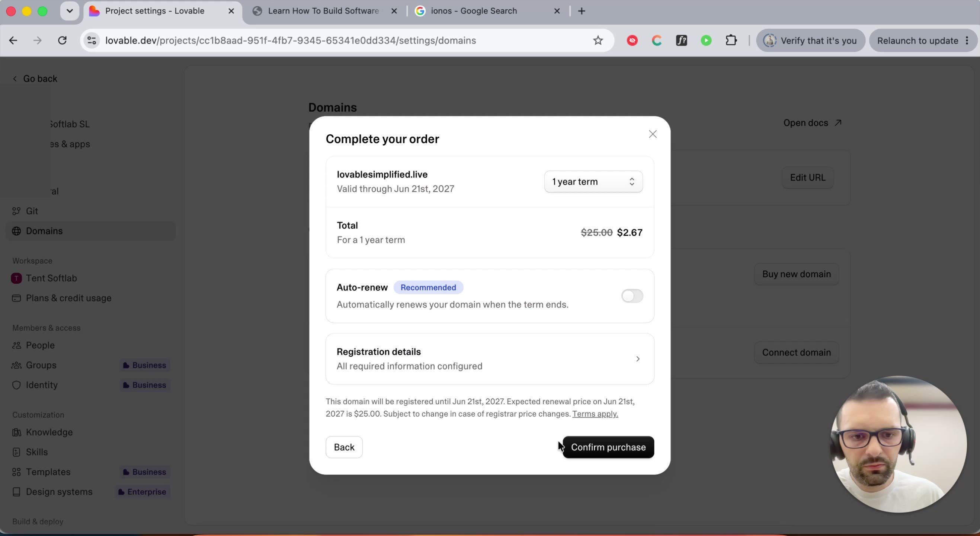Open the 1 year term dropdown
The height and width of the screenshot is (536, 980).
593,182
